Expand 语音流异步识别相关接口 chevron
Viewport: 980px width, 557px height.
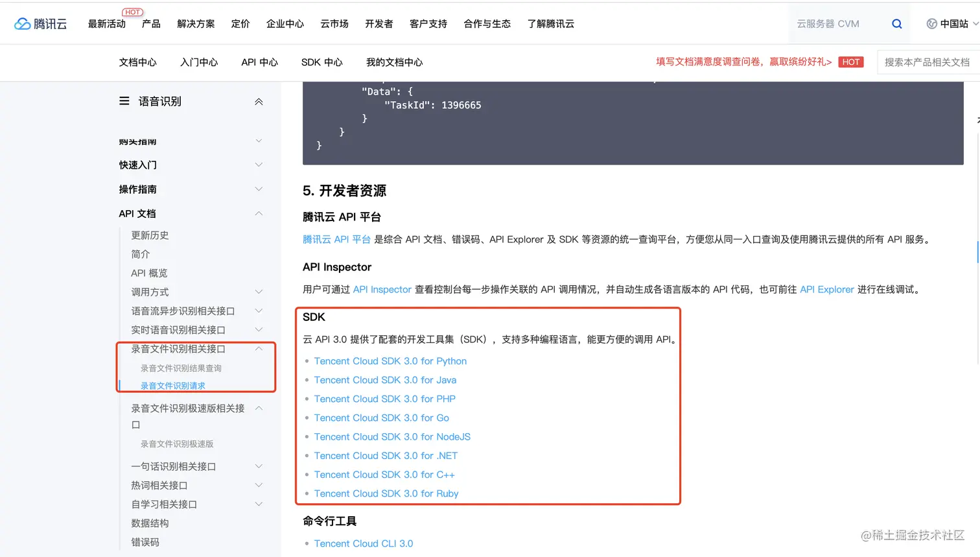[259, 311]
